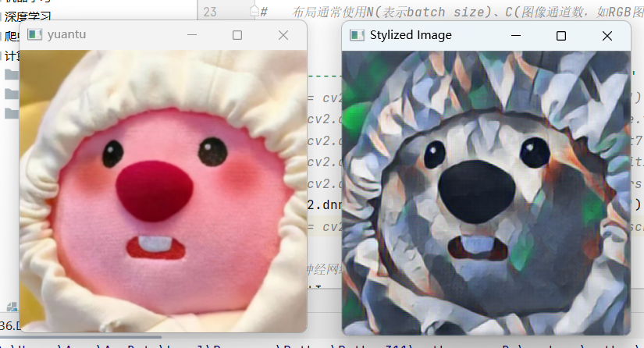Close the Stylized Image window
Viewport: 644px width, 348px height.
[x=607, y=36]
